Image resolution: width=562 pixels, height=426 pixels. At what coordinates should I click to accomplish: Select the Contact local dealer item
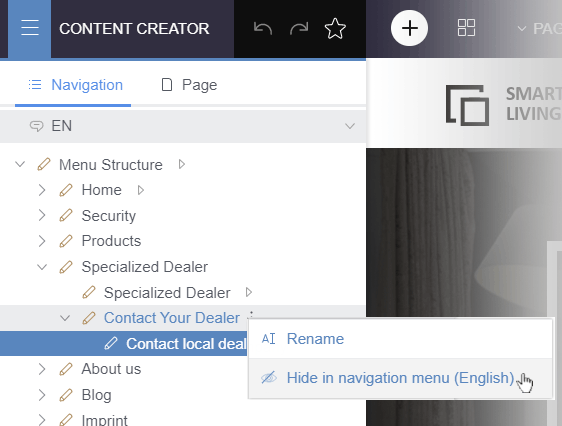tap(186, 344)
